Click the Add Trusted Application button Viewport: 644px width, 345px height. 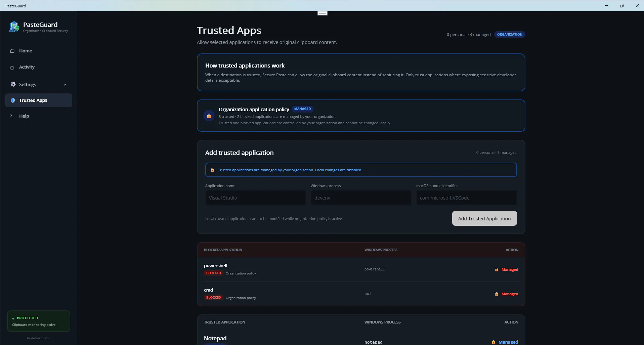click(x=484, y=218)
